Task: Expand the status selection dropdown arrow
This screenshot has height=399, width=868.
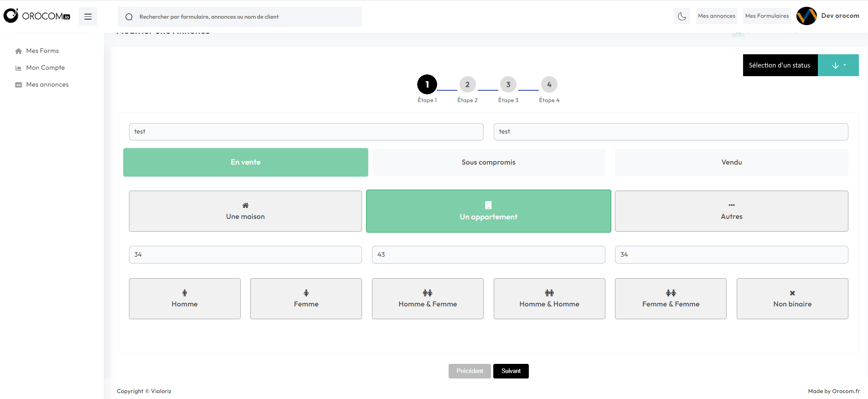Action: click(x=838, y=65)
